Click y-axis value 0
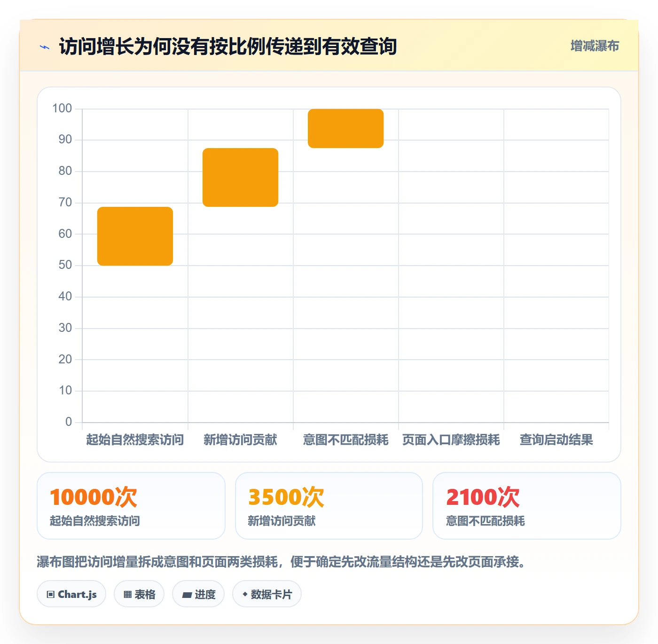Viewport: 658px width, 644px height. point(69,422)
